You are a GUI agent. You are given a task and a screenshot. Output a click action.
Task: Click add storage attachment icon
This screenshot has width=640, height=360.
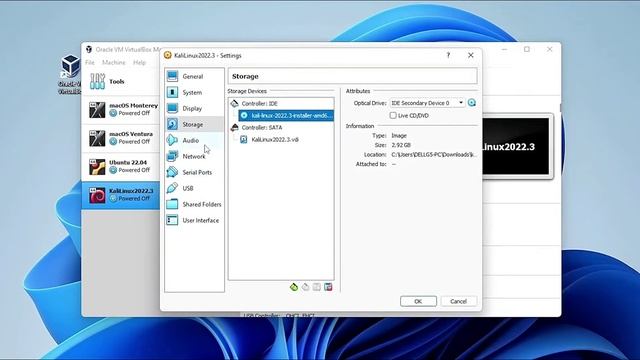(x=317, y=287)
